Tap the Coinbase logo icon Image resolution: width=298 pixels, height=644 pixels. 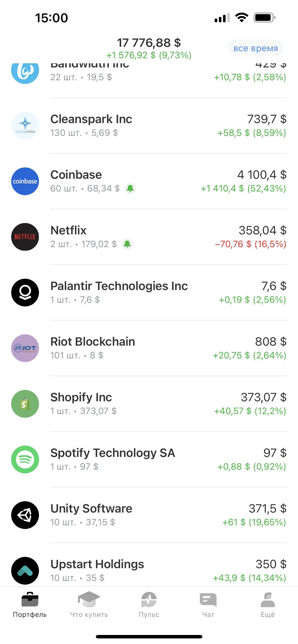pos(25,181)
